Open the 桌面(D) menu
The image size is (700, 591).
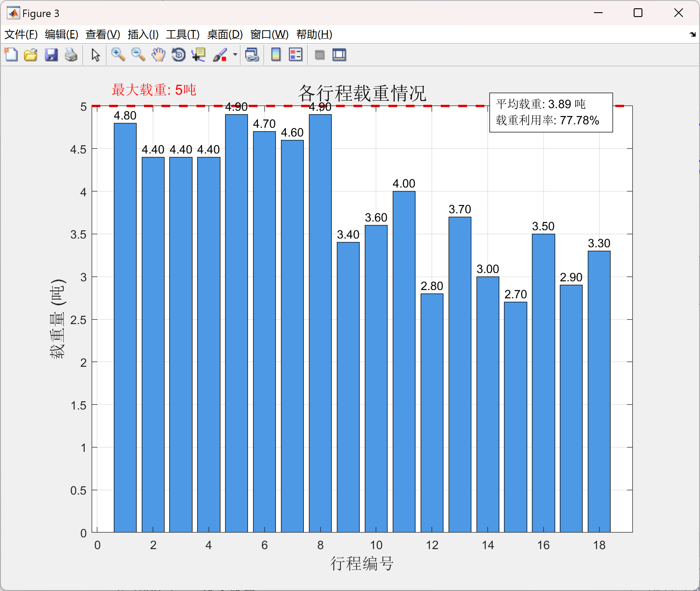point(225,34)
